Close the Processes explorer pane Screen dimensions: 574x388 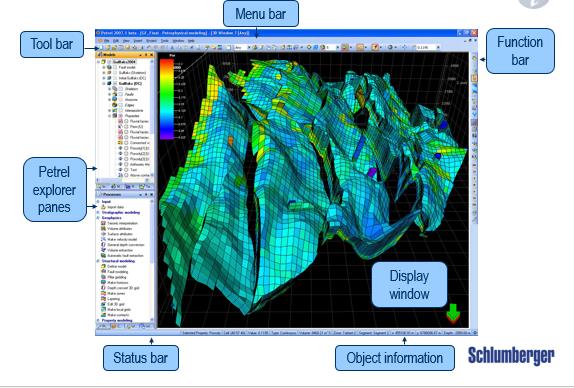tap(152, 195)
